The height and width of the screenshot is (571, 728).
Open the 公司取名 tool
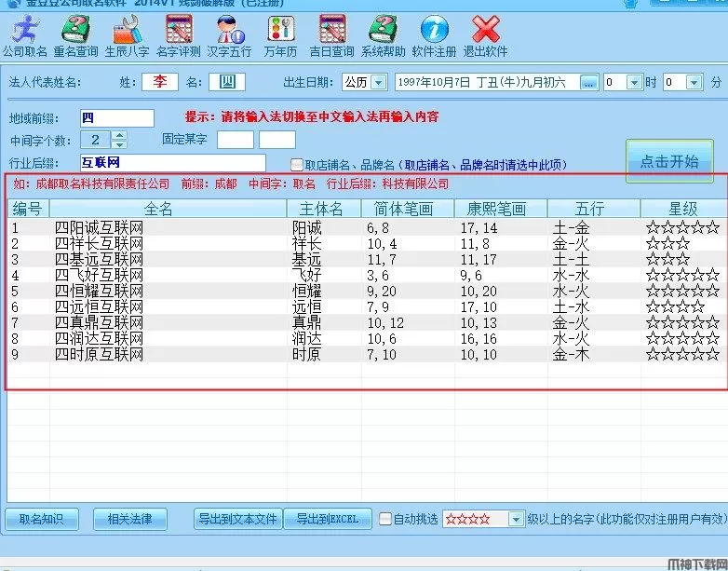pyautogui.click(x=25, y=36)
